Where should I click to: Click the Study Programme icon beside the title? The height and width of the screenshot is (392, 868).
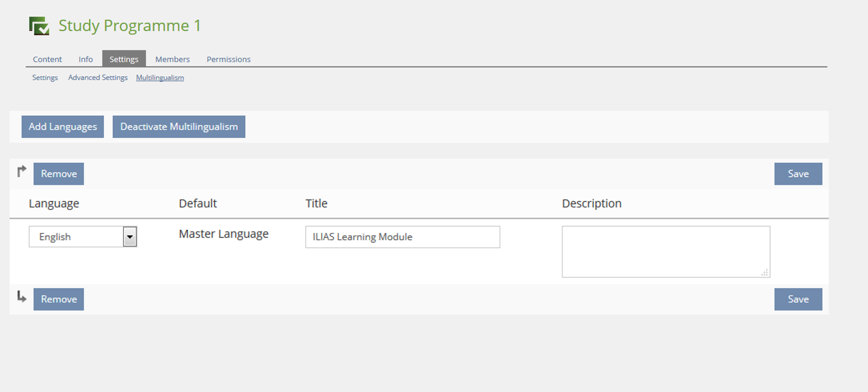point(39,26)
